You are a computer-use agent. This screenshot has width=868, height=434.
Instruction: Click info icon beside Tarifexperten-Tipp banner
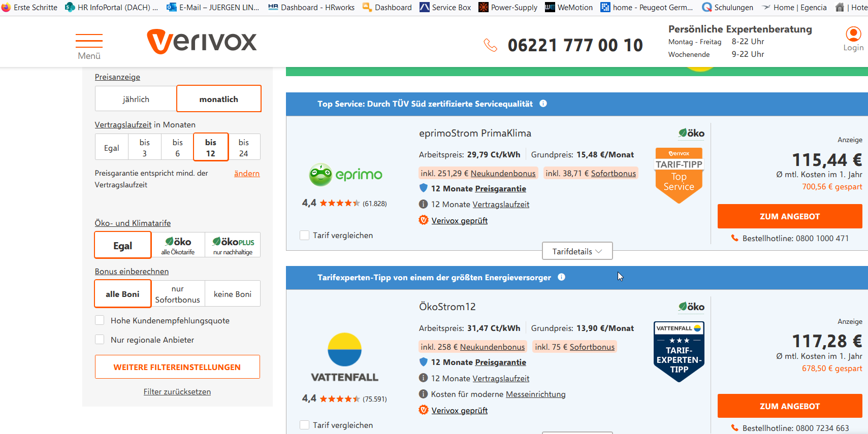click(x=561, y=277)
